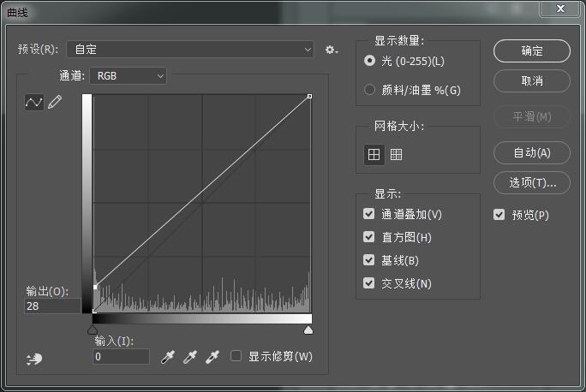Choose the detailed 10x10 grid size icon

396,154
